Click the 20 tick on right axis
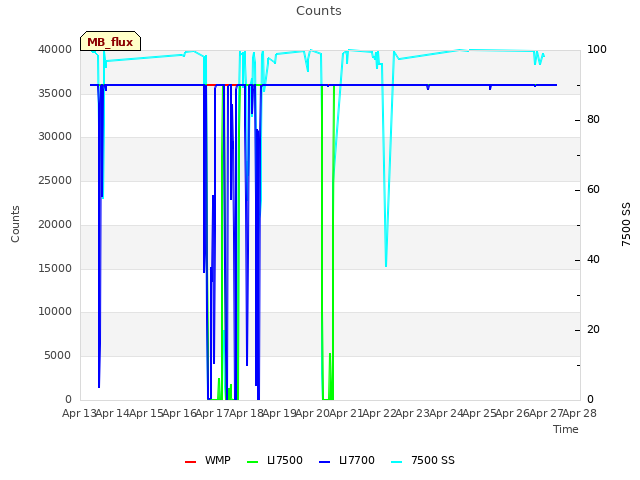The width and height of the screenshot is (640, 480). pos(593,330)
